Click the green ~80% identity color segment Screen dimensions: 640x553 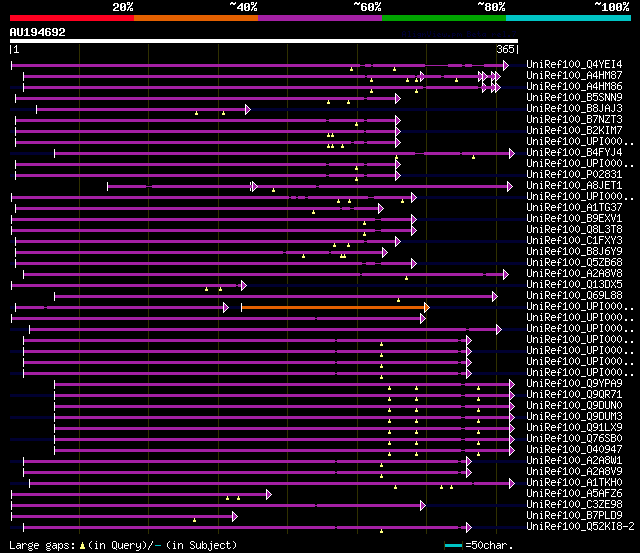[444, 18]
